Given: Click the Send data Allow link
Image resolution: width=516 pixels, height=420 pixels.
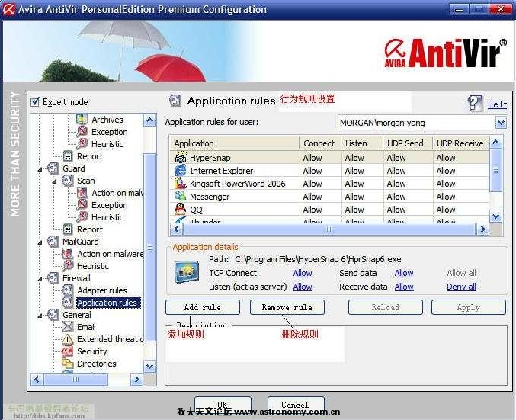Looking at the screenshot, I should point(404,273).
